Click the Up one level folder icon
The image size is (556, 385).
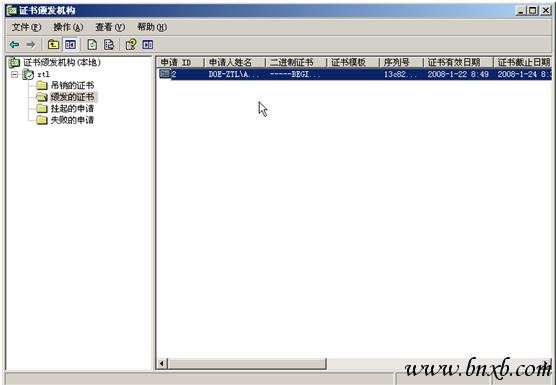click(x=54, y=45)
